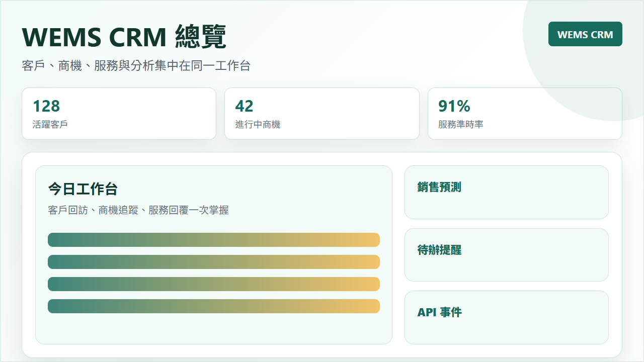644x362 pixels.
Task: Click the value 91%
Action: 454,106
